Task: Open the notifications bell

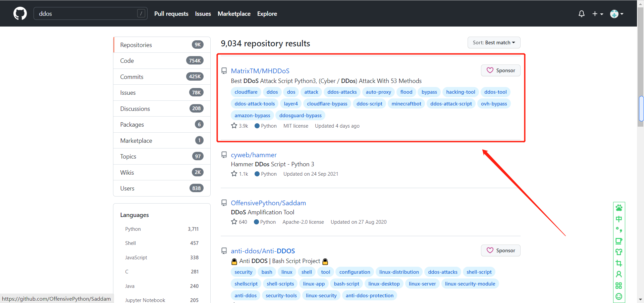Action: point(582,14)
